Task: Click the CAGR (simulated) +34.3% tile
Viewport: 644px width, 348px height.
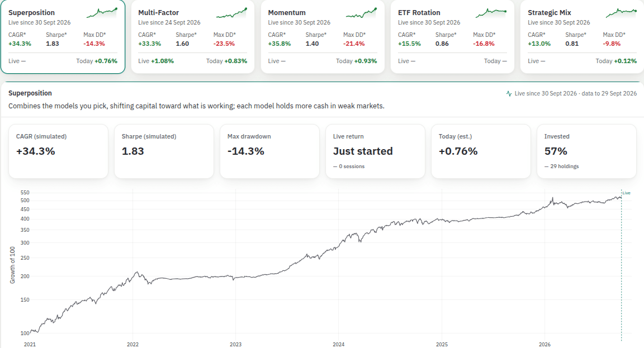Action: [x=58, y=151]
